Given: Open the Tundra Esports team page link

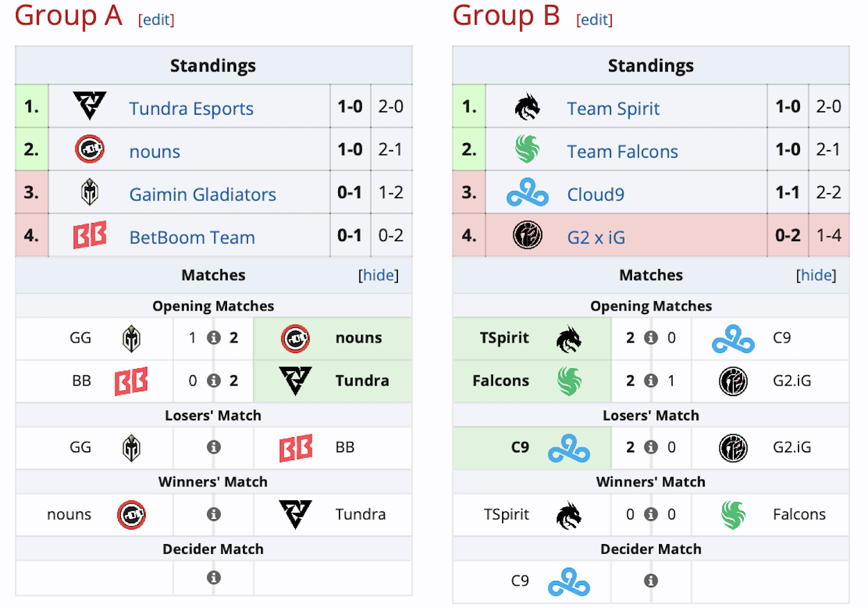Looking at the screenshot, I should click(x=191, y=108).
